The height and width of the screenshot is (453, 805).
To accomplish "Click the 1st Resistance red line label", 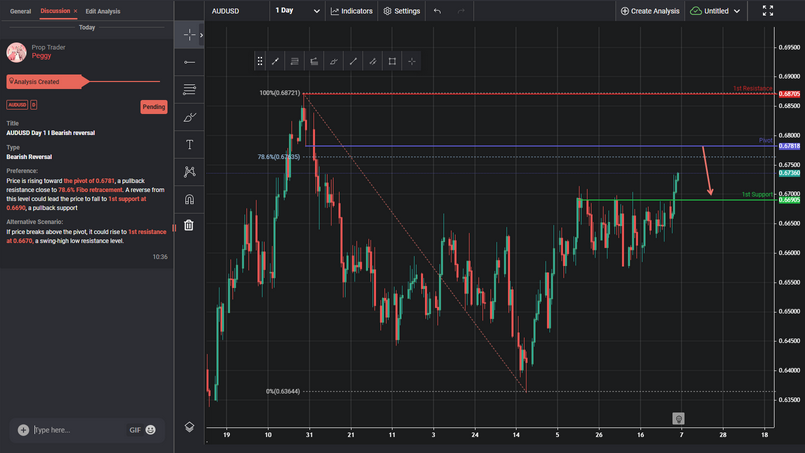I will (752, 88).
